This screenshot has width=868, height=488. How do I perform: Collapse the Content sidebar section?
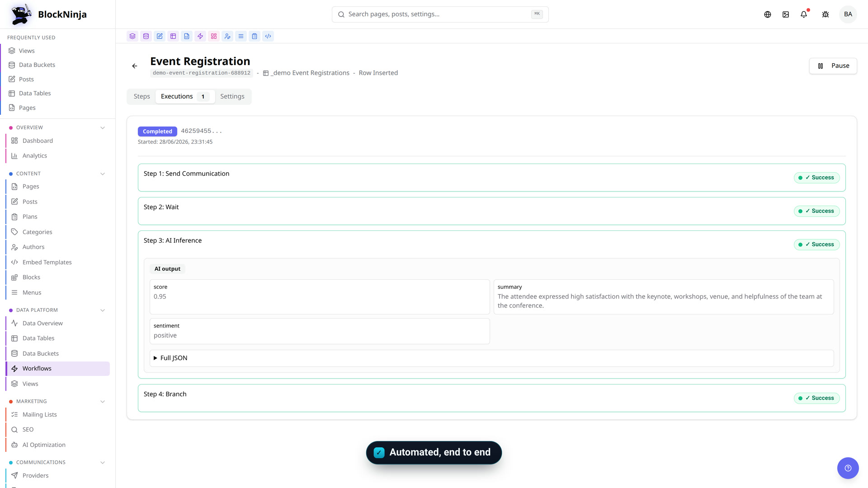point(103,174)
